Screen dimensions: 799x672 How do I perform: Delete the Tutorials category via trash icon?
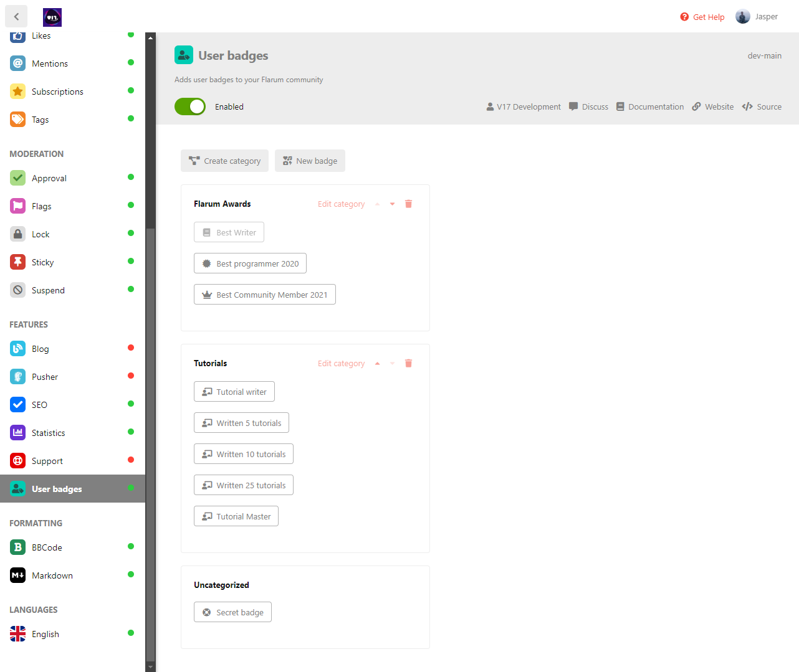coord(409,363)
